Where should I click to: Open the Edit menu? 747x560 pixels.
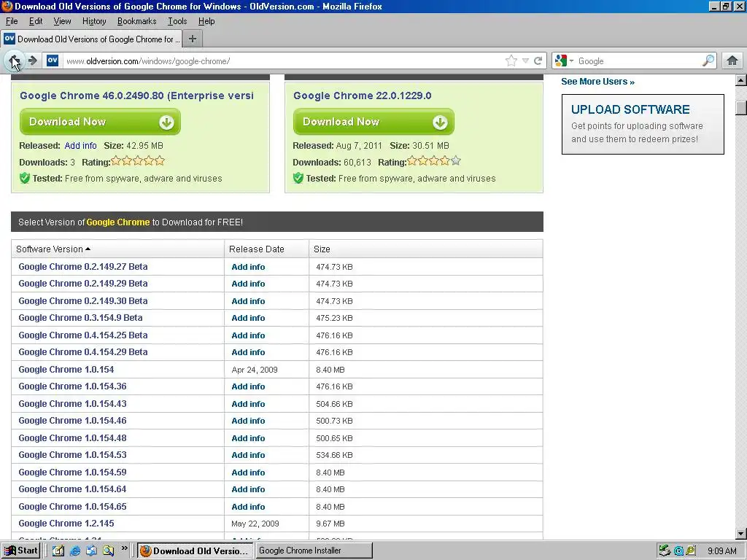tap(36, 21)
